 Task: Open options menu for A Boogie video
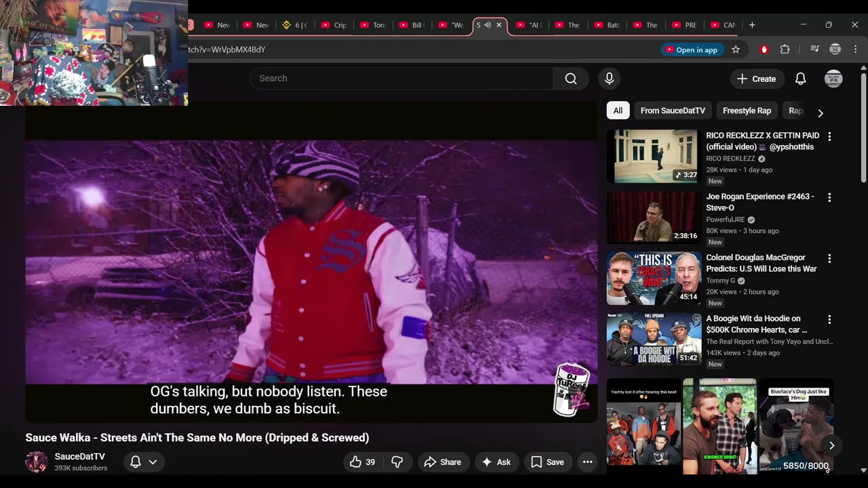pos(829,319)
